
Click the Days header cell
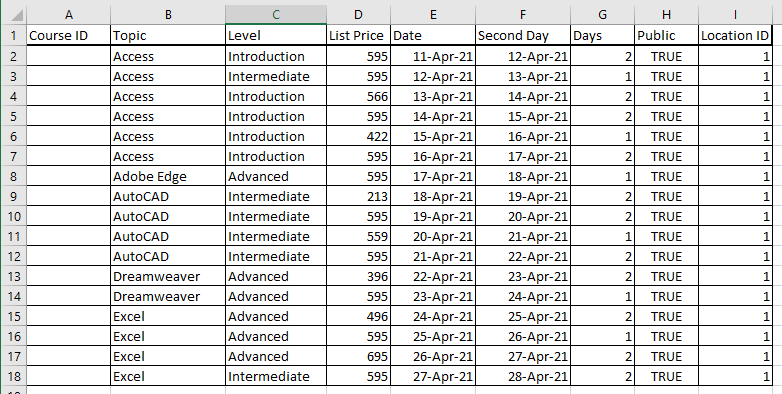(x=602, y=35)
